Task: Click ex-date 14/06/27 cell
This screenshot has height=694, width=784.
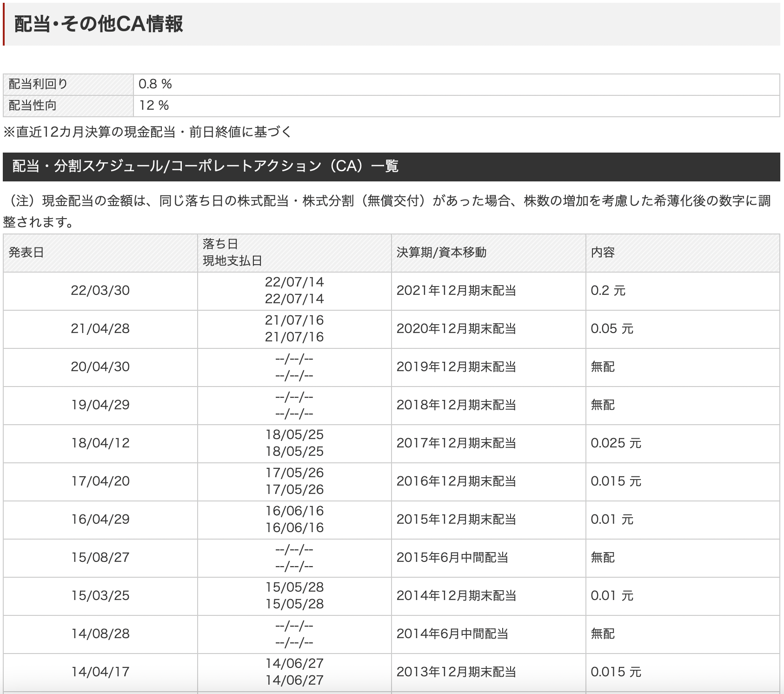Action: click(294, 672)
